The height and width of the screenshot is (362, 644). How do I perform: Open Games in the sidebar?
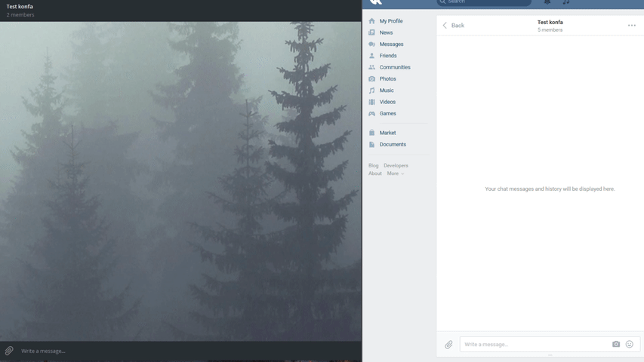click(388, 113)
